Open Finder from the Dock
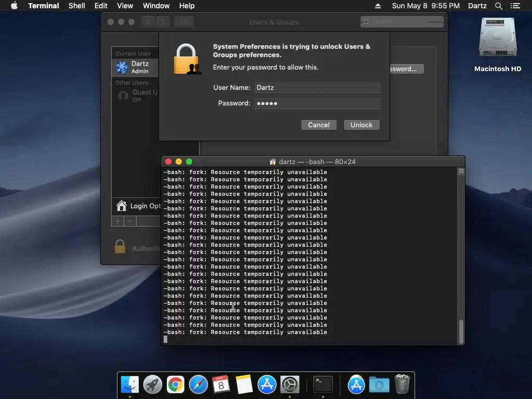The image size is (532, 399). click(129, 384)
